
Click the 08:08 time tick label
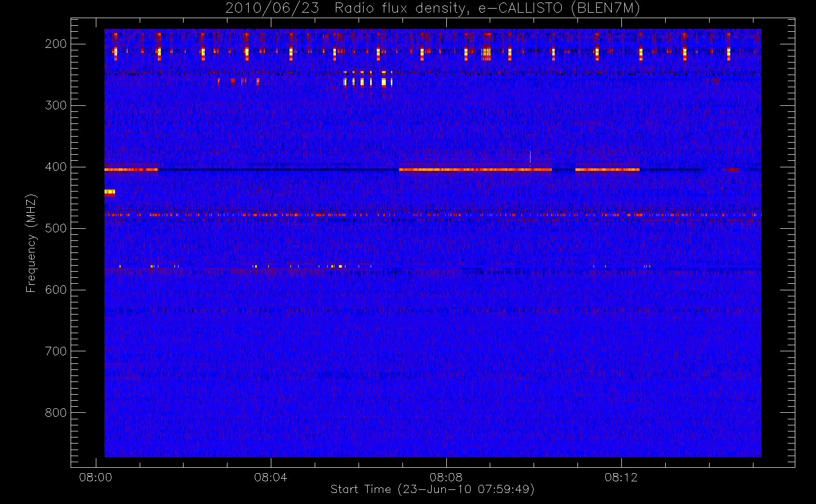[x=446, y=477]
